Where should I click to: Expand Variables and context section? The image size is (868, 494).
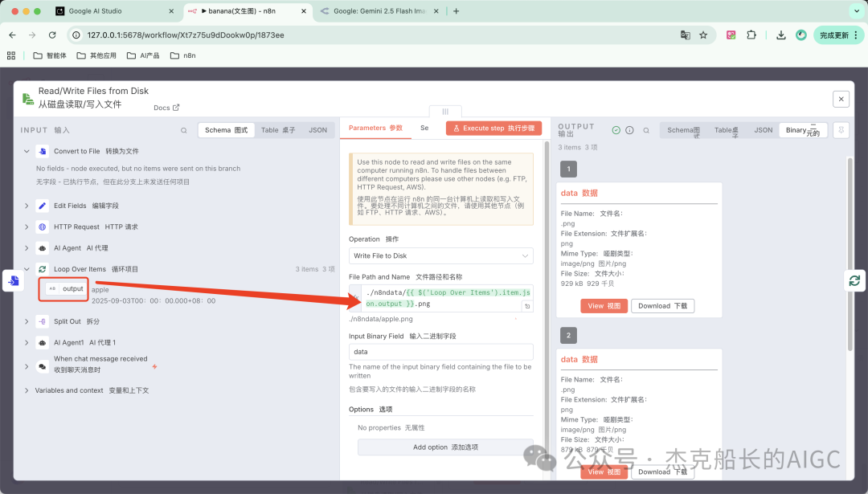point(27,390)
